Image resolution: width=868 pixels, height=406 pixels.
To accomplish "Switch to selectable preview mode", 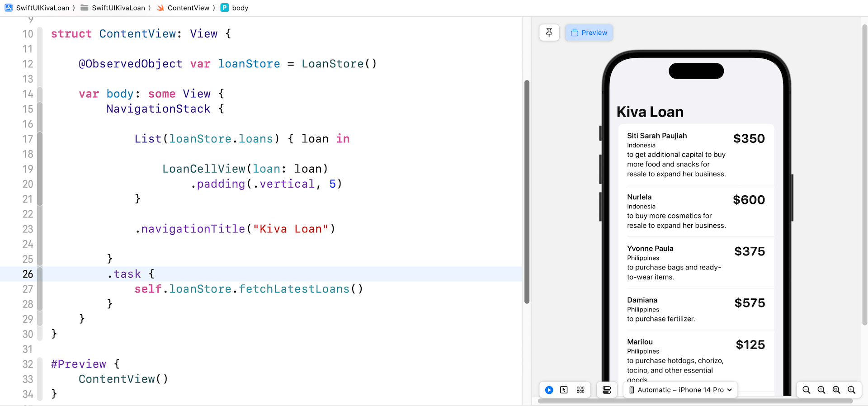I will [564, 390].
